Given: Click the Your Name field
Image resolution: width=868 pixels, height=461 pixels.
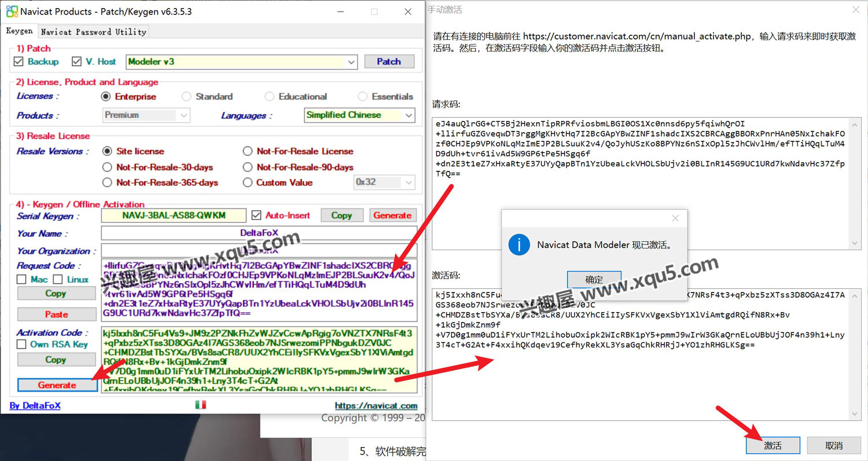Looking at the screenshot, I should 259,233.
